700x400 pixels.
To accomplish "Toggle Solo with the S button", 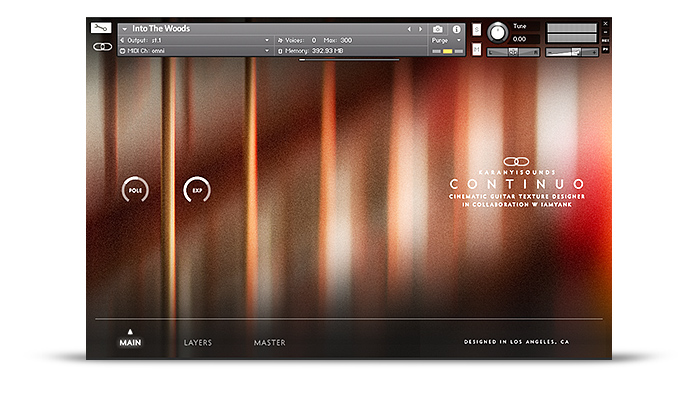I will pyautogui.click(x=476, y=29).
